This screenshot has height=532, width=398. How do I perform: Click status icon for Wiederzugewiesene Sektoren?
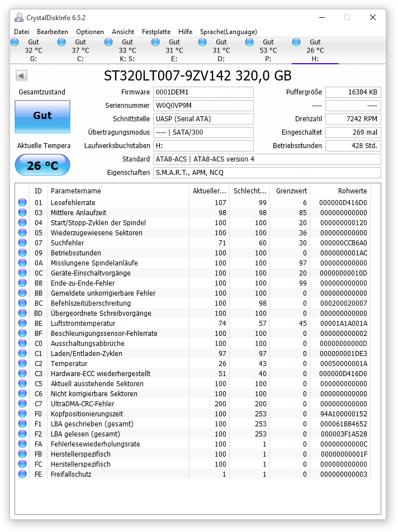(22, 232)
